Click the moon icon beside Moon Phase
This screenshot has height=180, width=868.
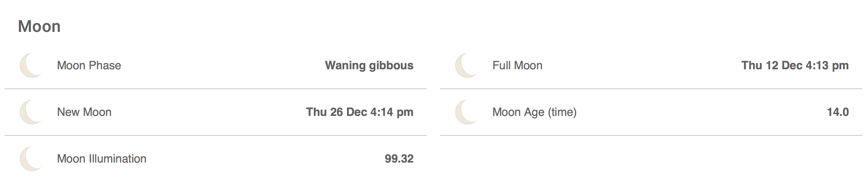pyautogui.click(x=31, y=65)
